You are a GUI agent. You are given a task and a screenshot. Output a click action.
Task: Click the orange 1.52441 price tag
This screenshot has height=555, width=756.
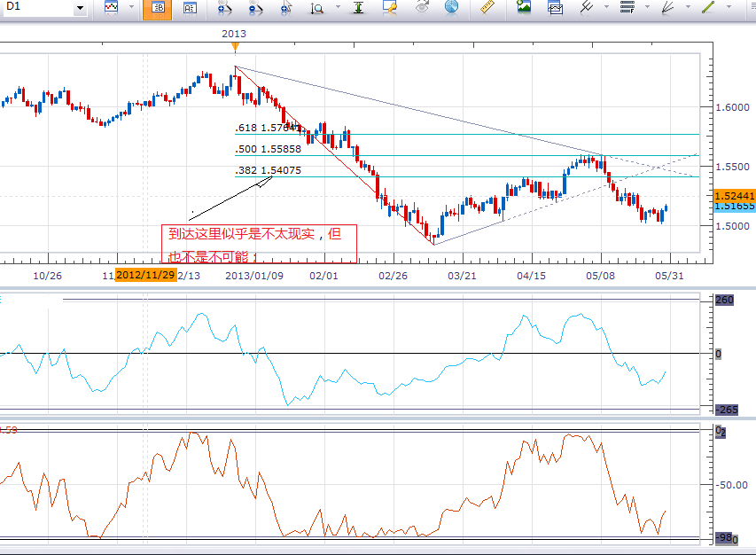[735, 195]
